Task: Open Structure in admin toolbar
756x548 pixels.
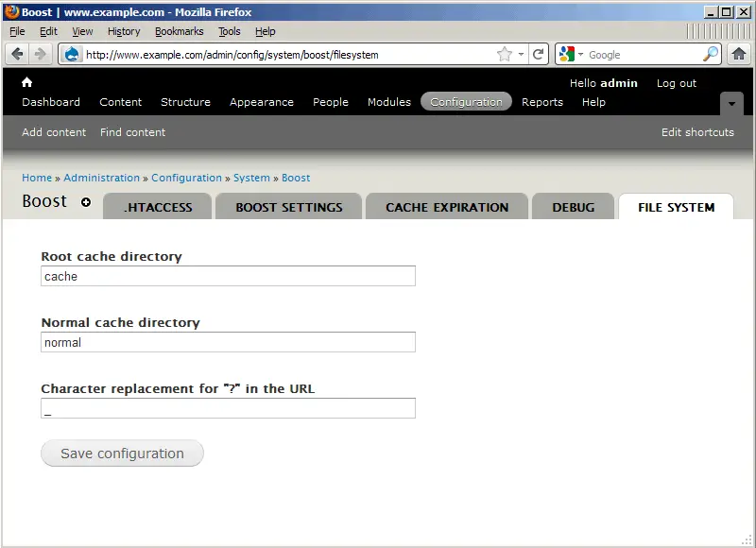Action: (185, 102)
